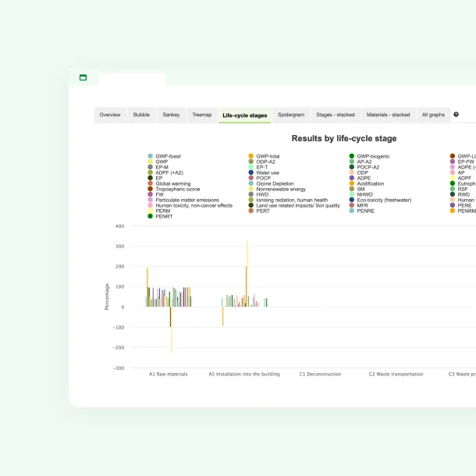Click the tall yellow bar in A5 Installation

pyautogui.click(x=247, y=273)
